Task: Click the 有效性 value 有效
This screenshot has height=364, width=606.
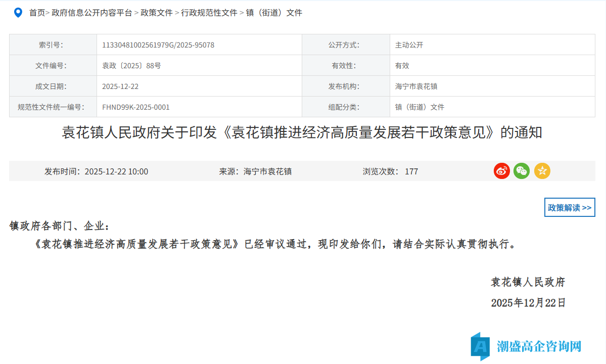Action: coord(400,65)
